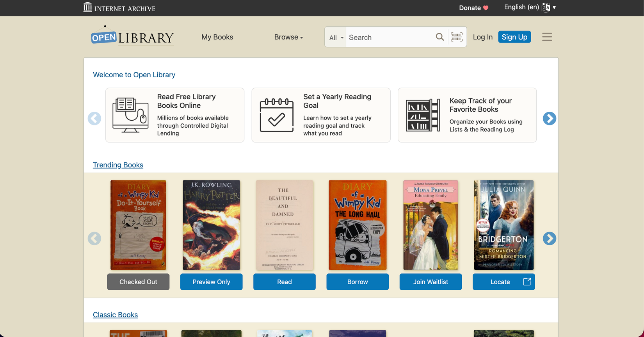The width and height of the screenshot is (644, 337).
Task: Open the Classic Books link
Action: (115, 315)
